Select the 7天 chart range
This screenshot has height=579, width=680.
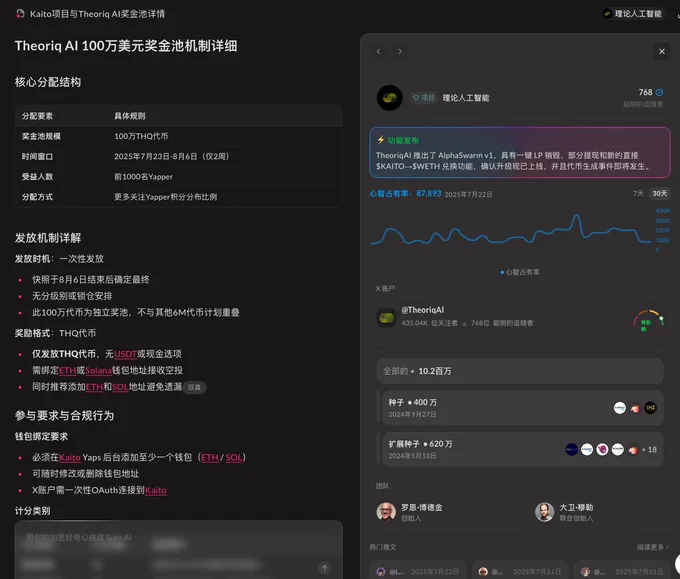click(x=638, y=193)
